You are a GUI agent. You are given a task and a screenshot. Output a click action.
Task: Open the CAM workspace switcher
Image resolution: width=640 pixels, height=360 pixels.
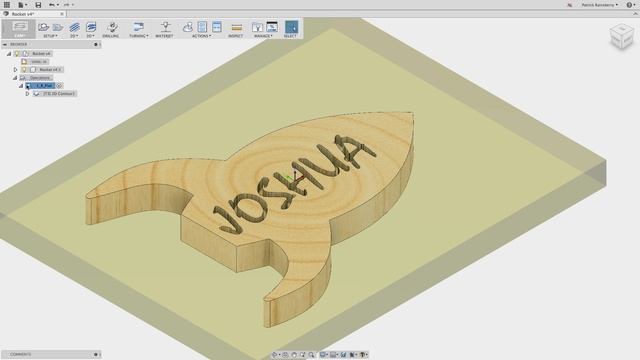point(19,29)
